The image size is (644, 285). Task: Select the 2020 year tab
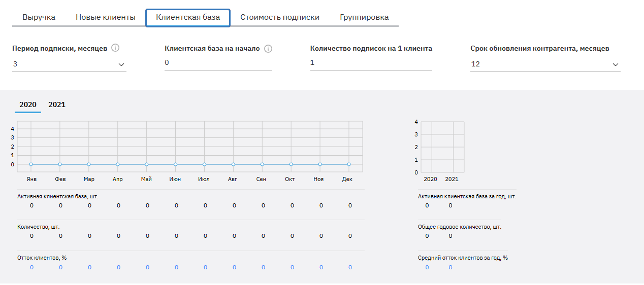pos(28,104)
